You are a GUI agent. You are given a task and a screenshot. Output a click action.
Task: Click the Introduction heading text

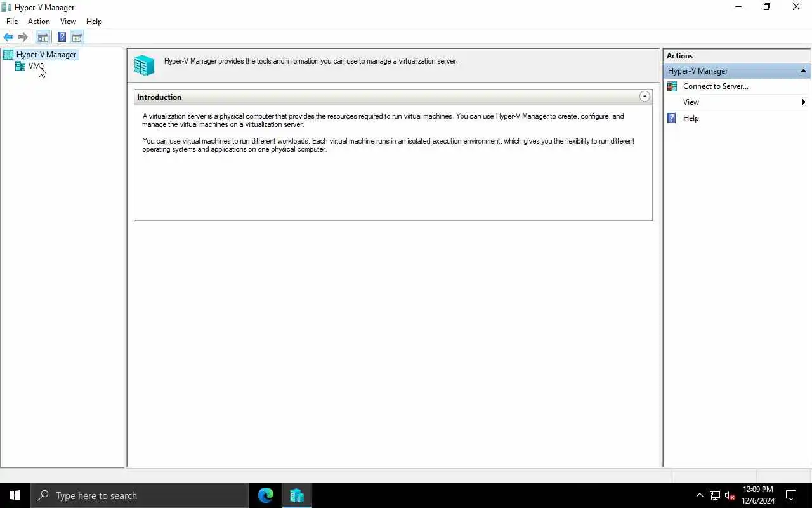click(159, 97)
